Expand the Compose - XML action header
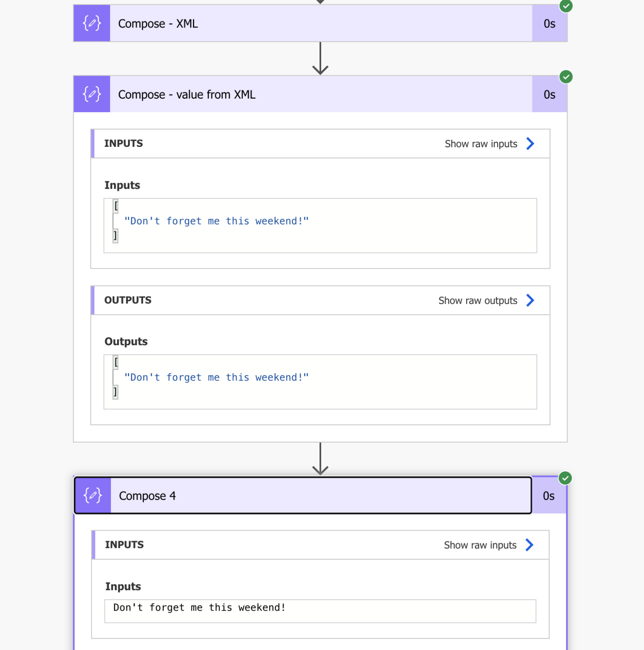This screenshot has height=650, width=644. (x=320, y=23)
